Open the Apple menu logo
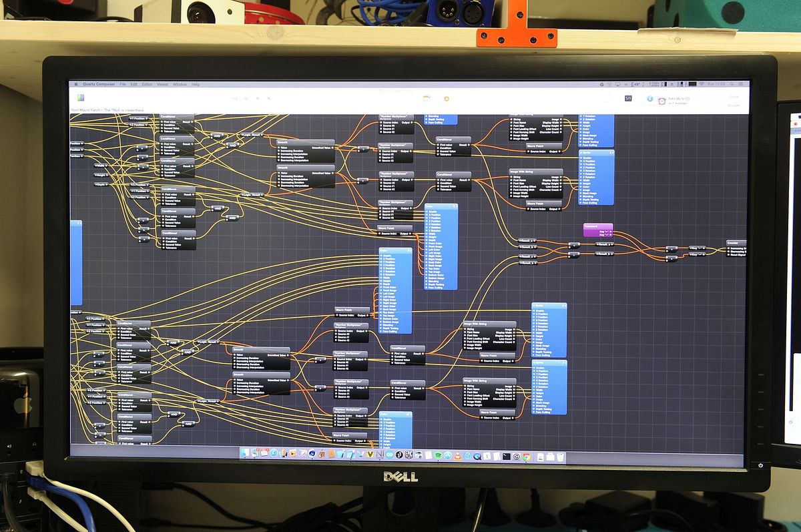This screenshot has width=801, height=532. tap(75, 85)
